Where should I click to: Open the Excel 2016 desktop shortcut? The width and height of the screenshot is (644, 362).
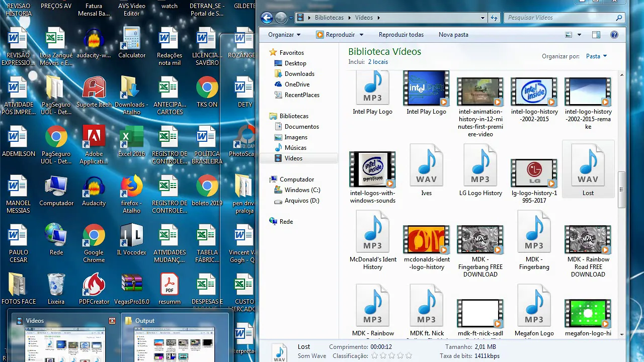tap(131, 142)
